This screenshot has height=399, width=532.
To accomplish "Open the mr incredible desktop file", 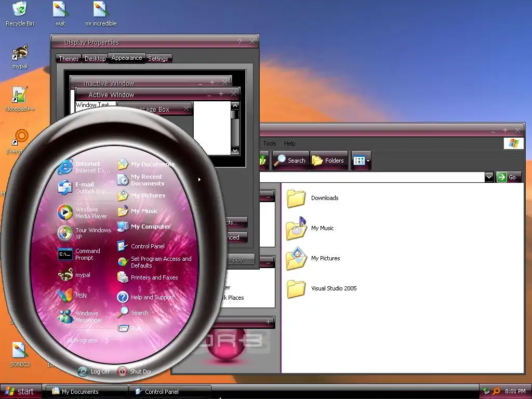I will 101,14.
